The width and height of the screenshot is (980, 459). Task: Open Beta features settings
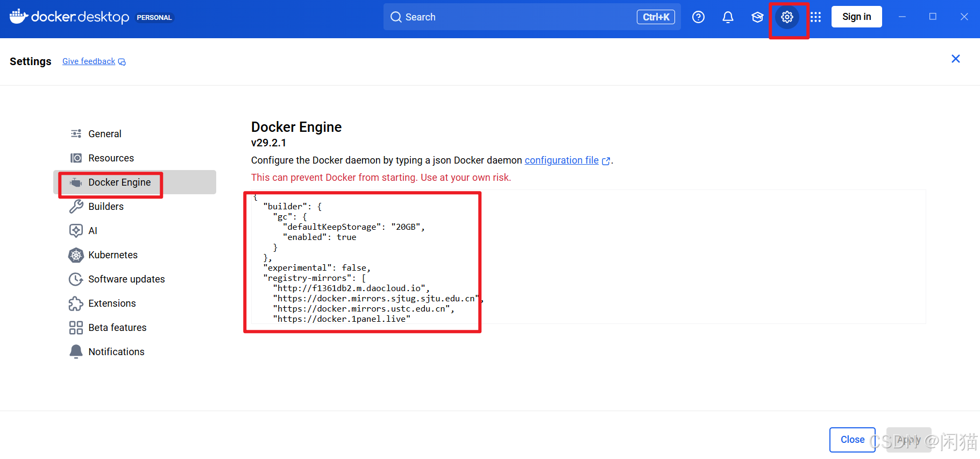click(134, 328)
